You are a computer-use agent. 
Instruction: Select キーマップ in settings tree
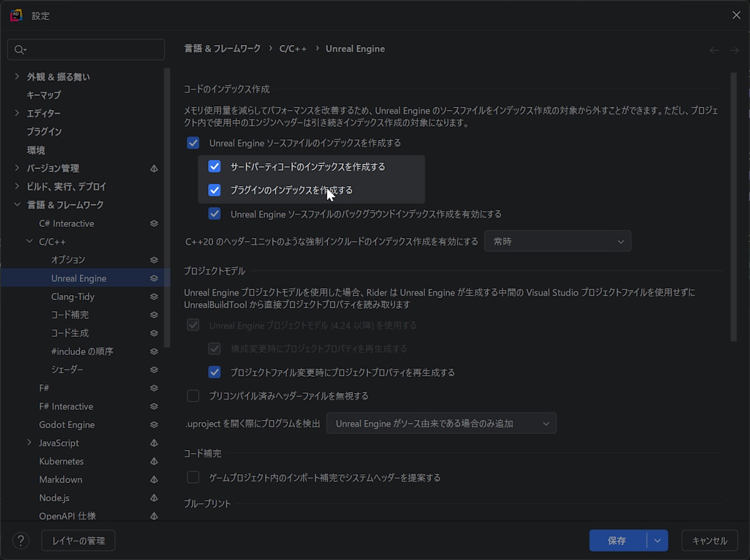click(44, 95)
